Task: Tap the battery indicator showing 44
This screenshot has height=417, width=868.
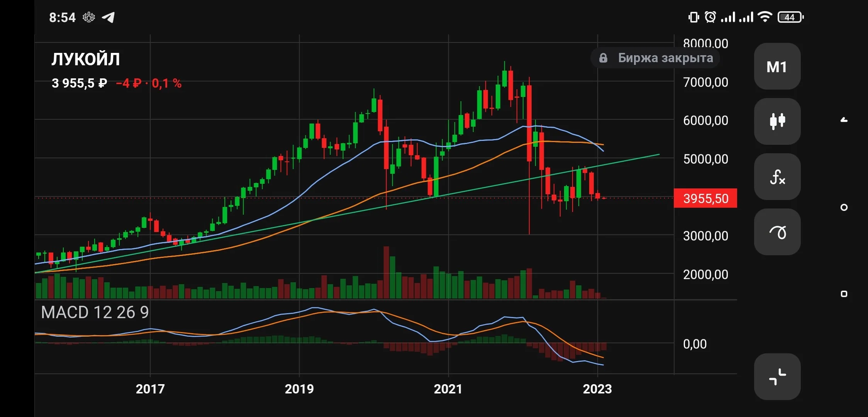Action: pos(790,17)
